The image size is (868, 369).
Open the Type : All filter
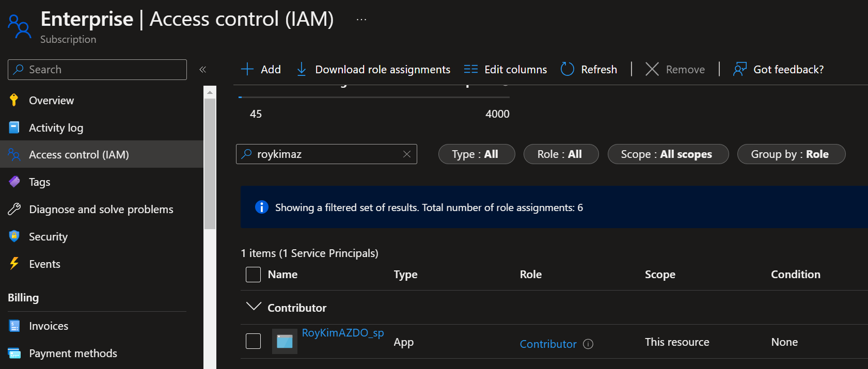476,154
